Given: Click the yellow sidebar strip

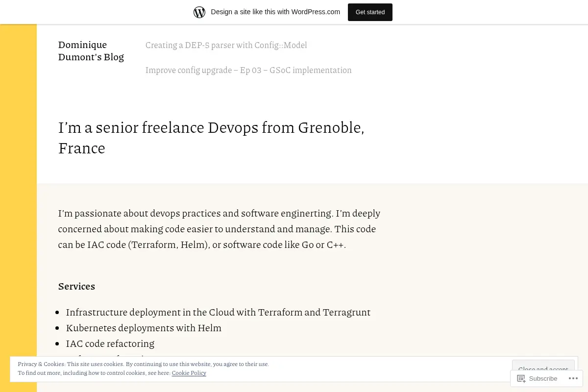Looking at the screenshot, I should pos(18,196).
